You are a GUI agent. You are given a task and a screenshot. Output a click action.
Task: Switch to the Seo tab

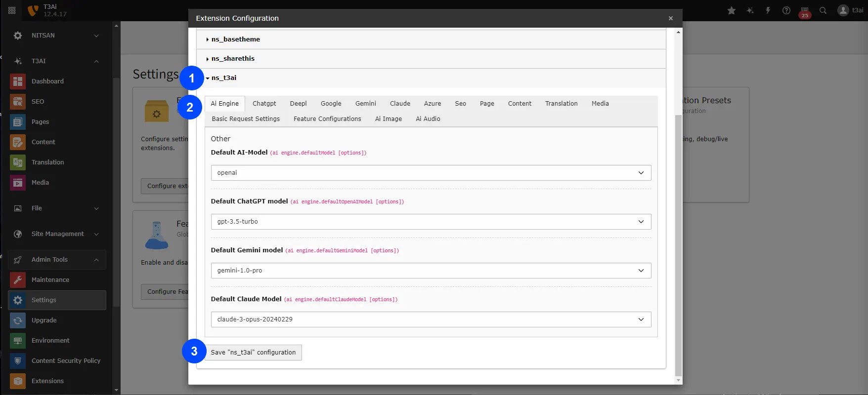coord(461,104)
